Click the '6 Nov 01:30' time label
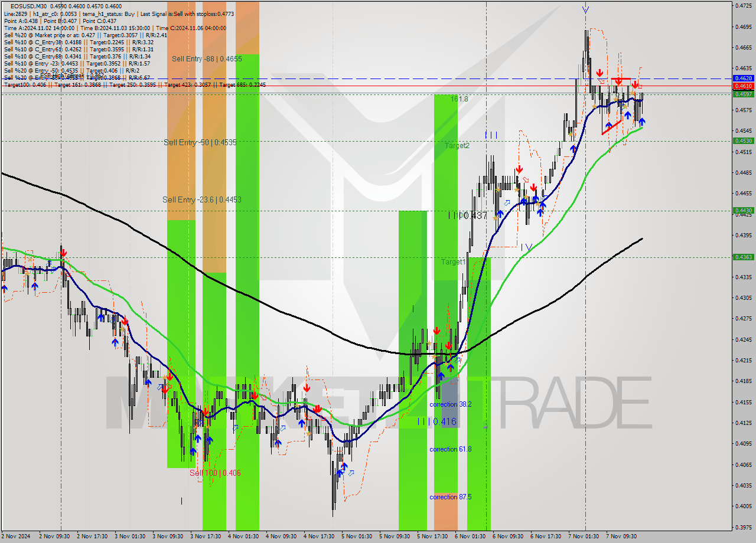This screenshot has height=543, width=756. pos(470,537)
